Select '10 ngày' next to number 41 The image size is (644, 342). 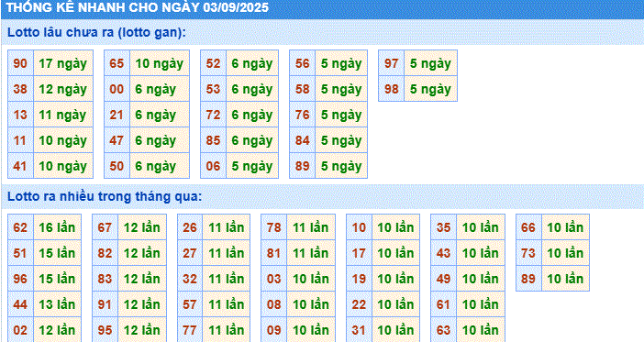click(x=62, y=166)
